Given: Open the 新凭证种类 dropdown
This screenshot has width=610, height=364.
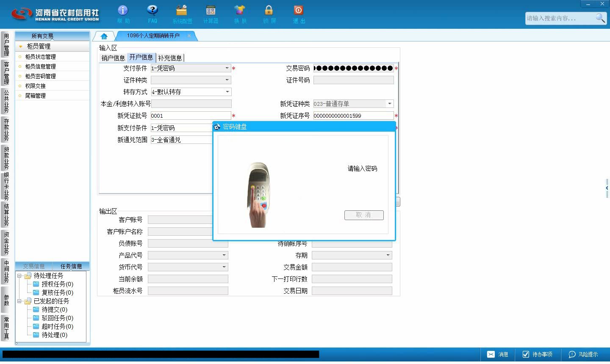Looking at the screenshot, I should pos(389,104).
